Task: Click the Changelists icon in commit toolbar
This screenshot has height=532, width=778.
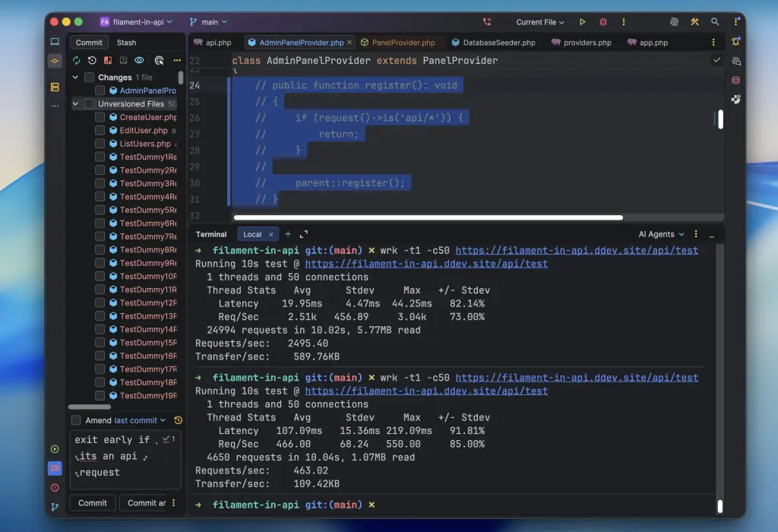Action: pyautogui.click(x=124, y=60)
